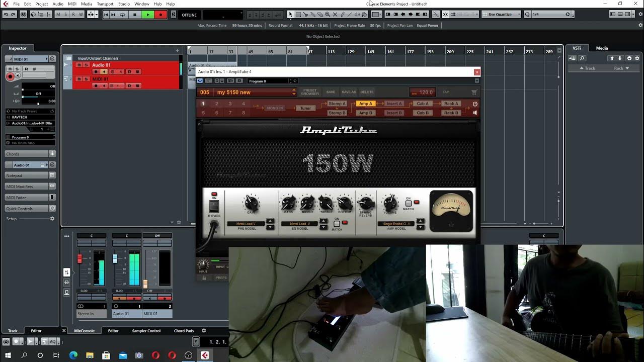The height and width of the screenshot is (362, 644).
Task: Click the amp GAIN knob
Action: pyautogui.click(x=251, y=204)
